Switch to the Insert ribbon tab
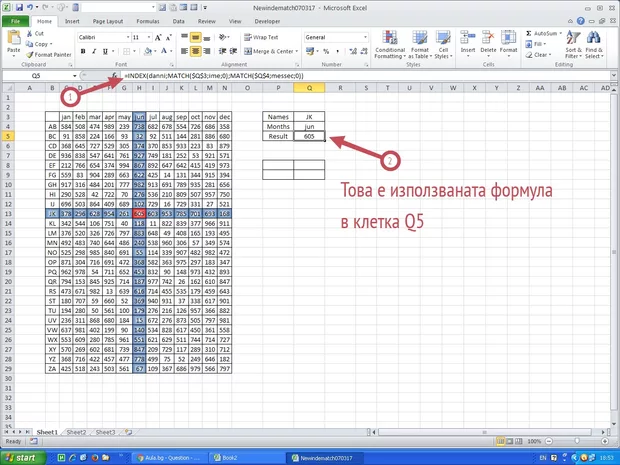 (x=72, y=21)
